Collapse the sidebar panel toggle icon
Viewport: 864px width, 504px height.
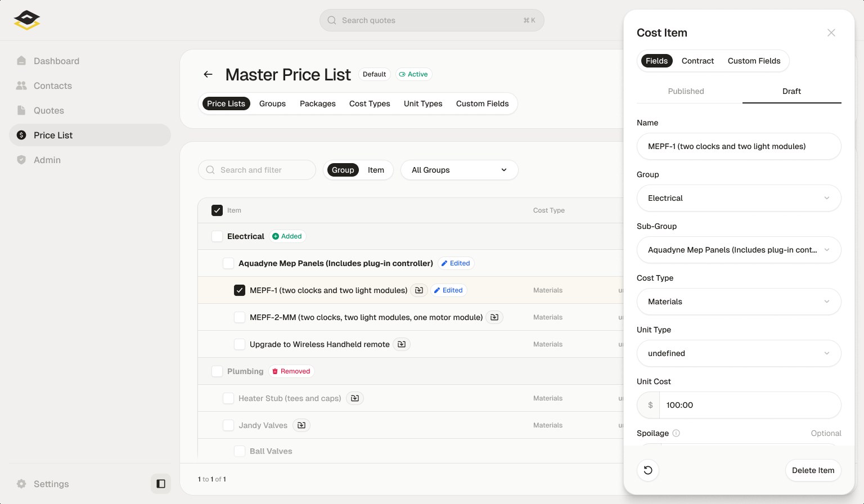161,484
